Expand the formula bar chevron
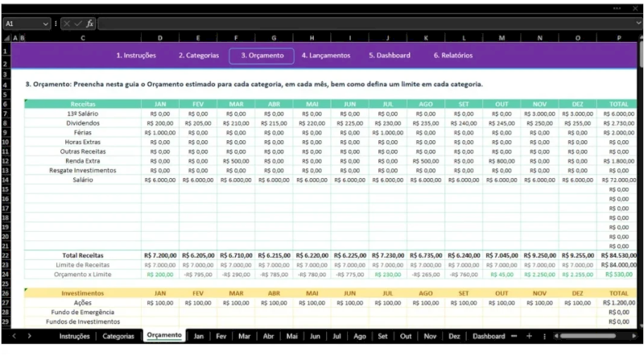Viewport: 644px width, 356px height. tap(636, 24)
